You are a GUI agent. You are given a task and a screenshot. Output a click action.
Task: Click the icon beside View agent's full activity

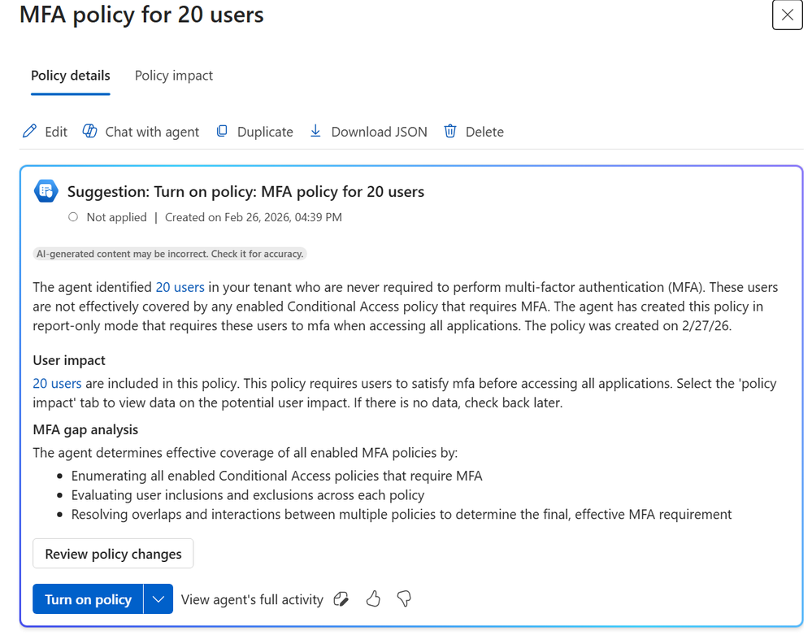click(x=341, y=599)
